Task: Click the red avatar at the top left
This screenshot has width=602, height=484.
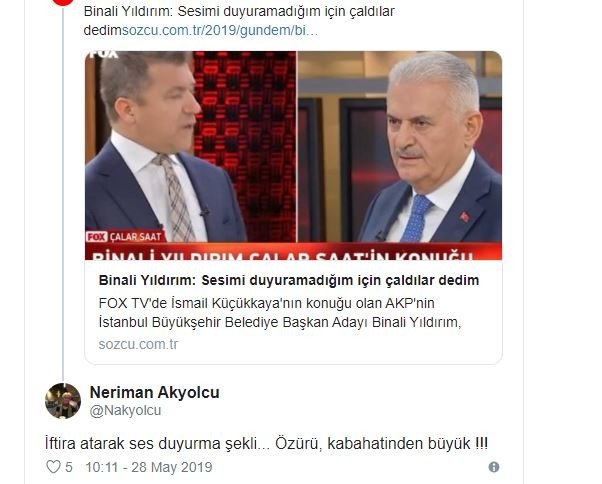Action: [x=63, y=2]
